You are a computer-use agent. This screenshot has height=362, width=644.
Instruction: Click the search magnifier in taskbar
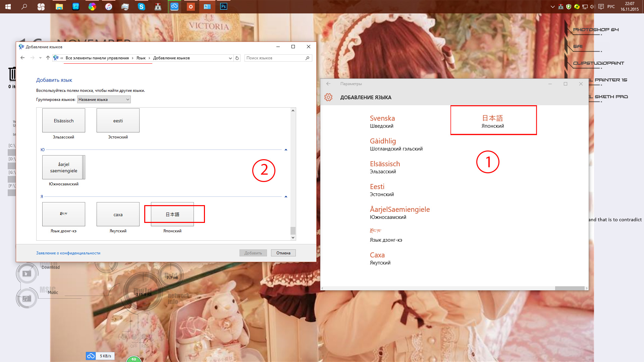24,6
